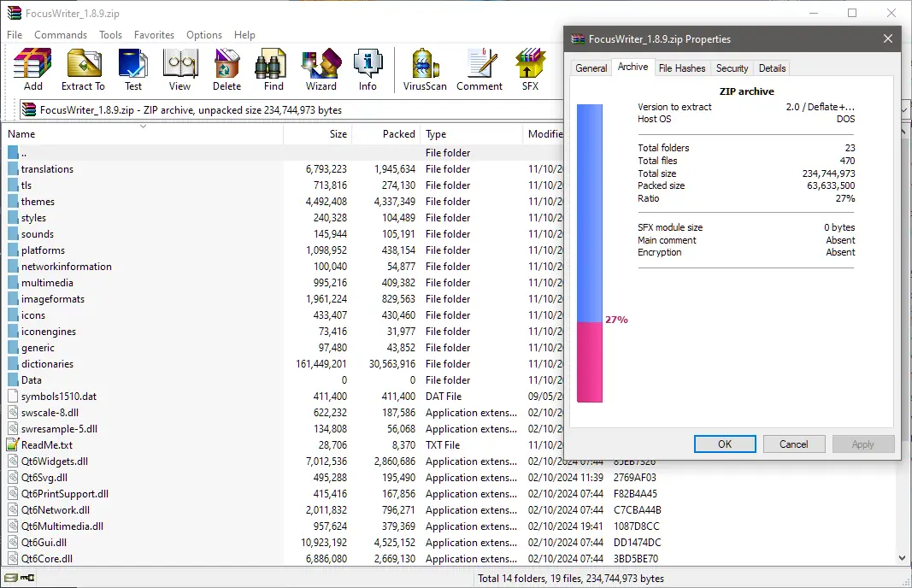
Task: Select the generic folder row
Action: [x=283, y=348]
